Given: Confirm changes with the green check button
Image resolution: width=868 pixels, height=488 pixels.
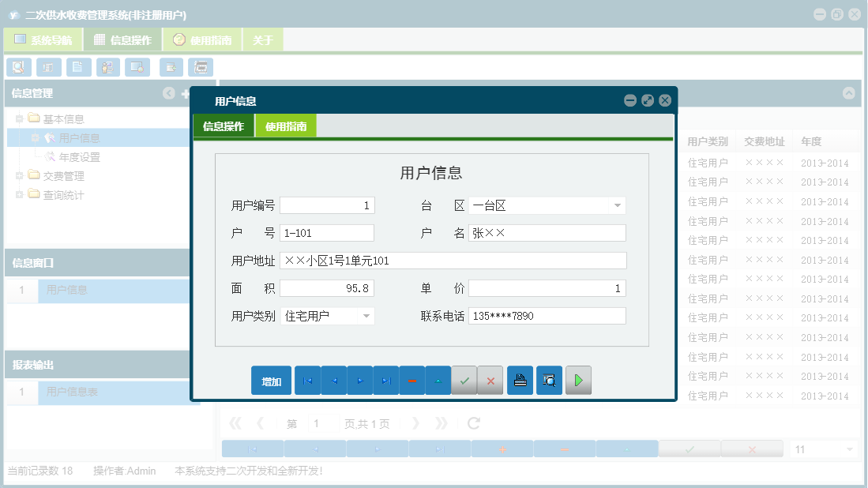Looking at the screenshot, I should [464, 380].
